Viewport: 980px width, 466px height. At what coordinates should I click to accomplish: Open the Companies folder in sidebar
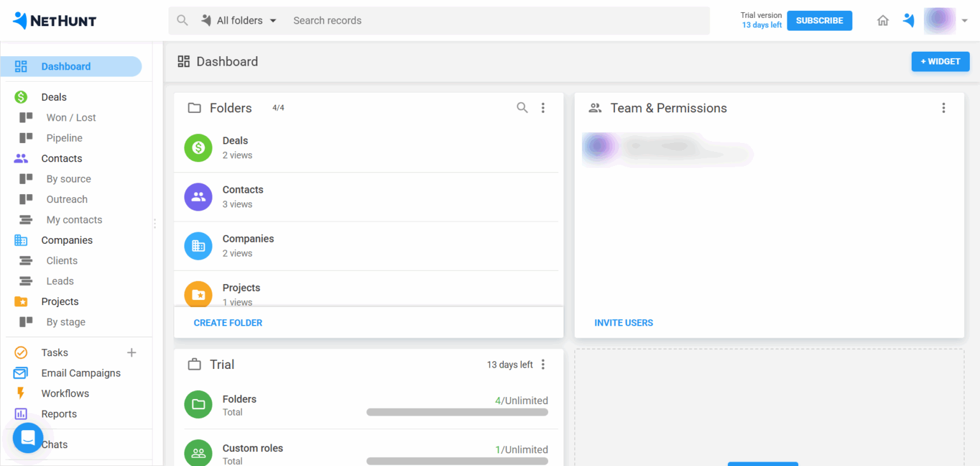pos(67,240)
